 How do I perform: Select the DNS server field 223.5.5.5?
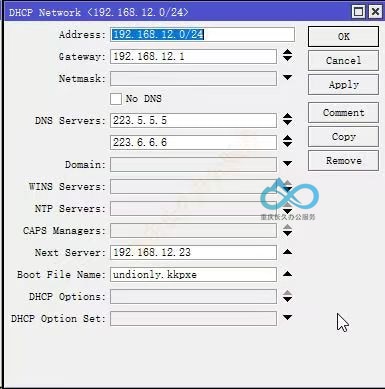[193, 120]
